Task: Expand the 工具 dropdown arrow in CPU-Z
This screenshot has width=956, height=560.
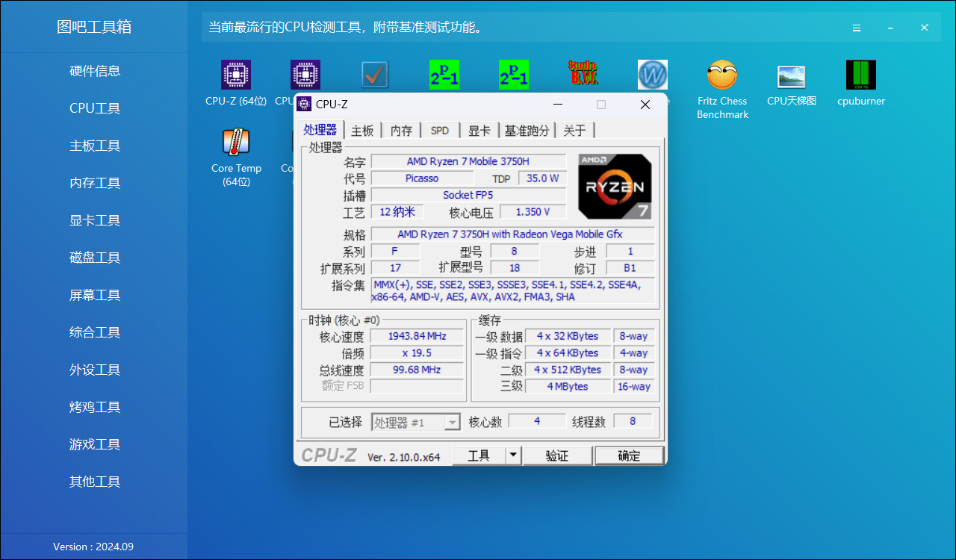Action: coord(512,455)
